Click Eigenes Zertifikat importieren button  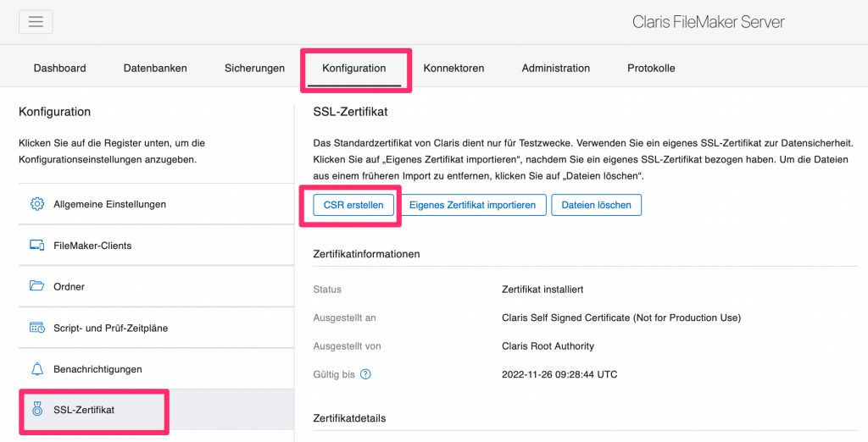pos(473,205)
